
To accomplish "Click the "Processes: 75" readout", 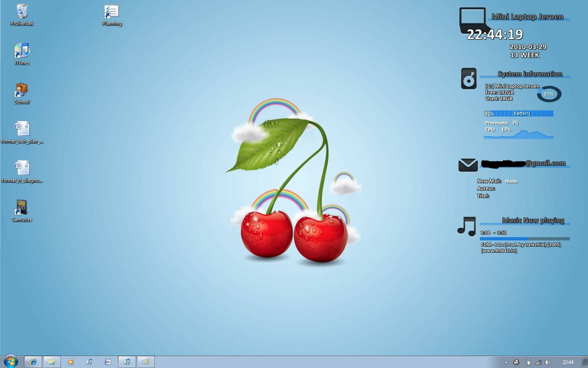I will 502,123.
